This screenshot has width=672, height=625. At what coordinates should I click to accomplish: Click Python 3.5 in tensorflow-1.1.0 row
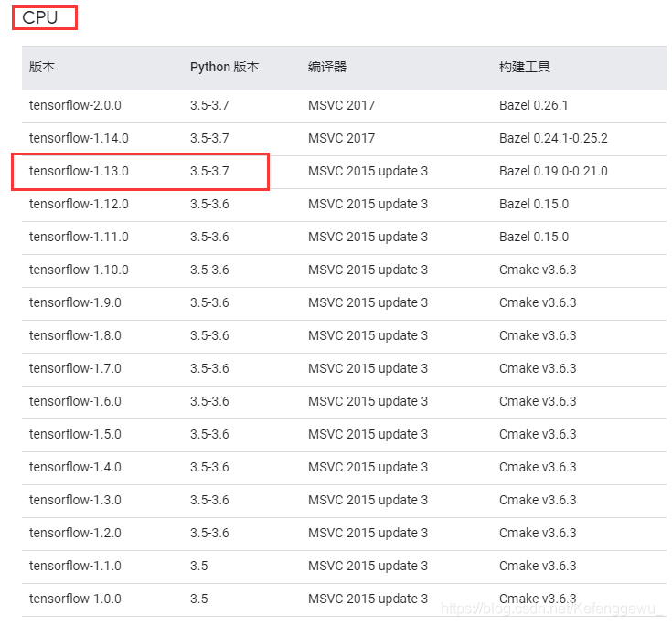coord(199,566)
